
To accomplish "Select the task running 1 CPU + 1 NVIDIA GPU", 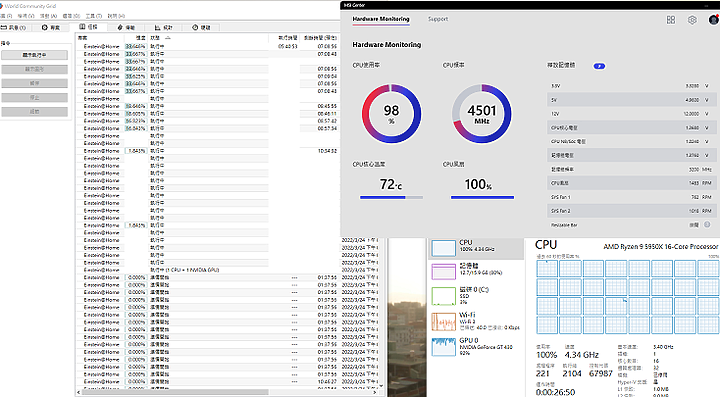I will 207,270.
